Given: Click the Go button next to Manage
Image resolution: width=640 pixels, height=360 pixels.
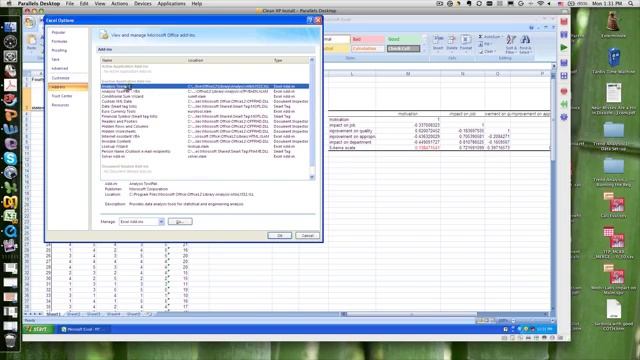Looking at the screenshot, I should pos(180,221).
